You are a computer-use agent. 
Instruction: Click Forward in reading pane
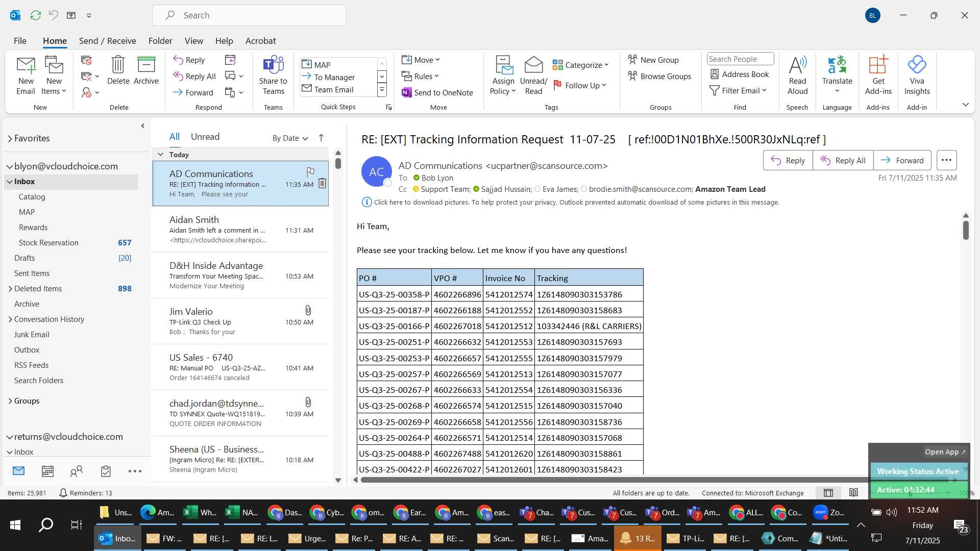(902, 160)
